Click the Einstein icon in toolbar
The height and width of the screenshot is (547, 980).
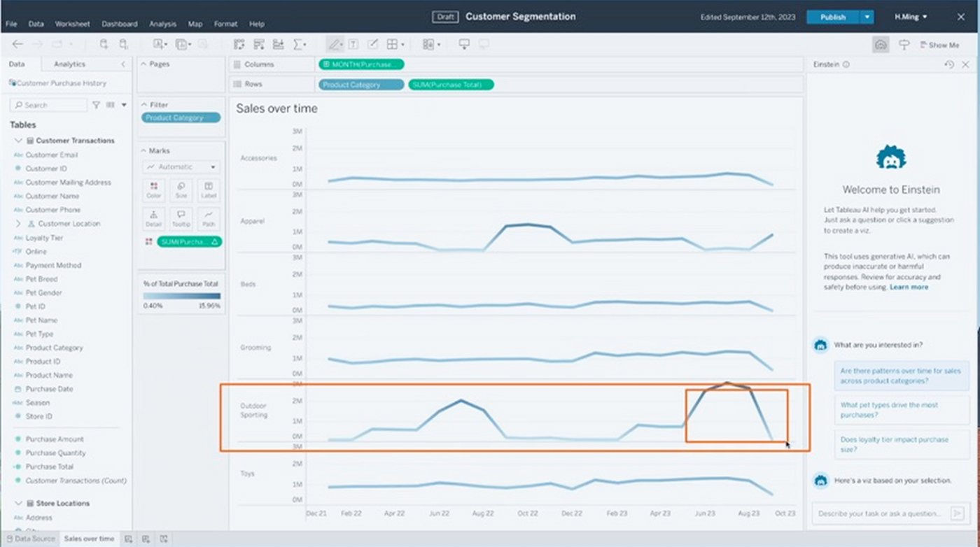(x=881, y=45)
